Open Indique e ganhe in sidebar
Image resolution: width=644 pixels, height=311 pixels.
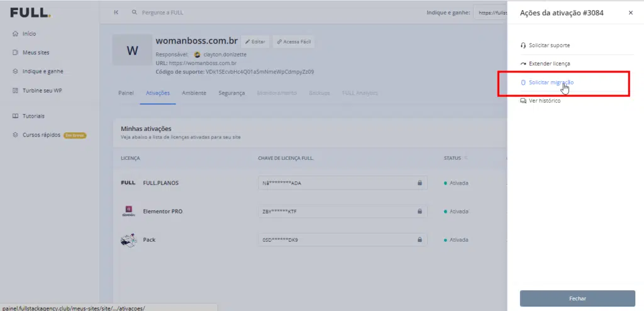pos(43,72)
